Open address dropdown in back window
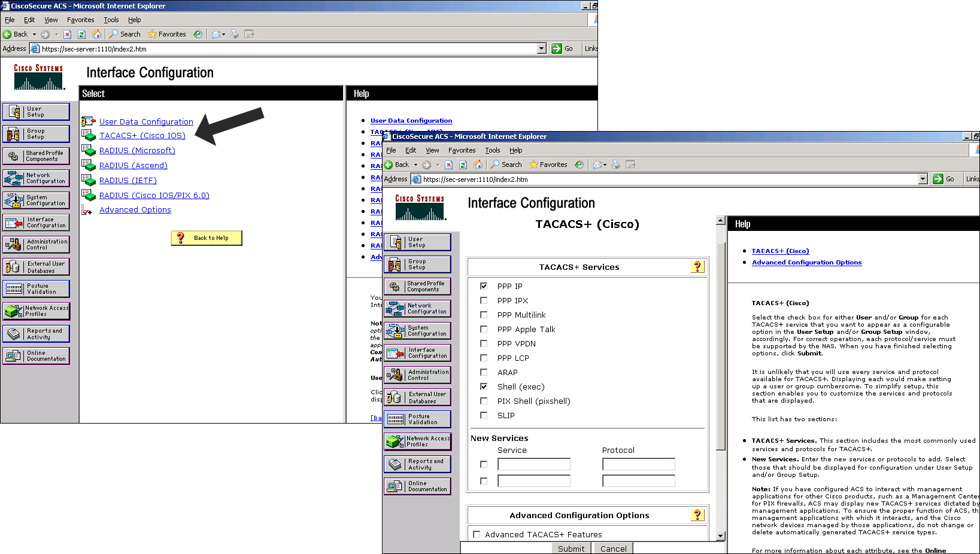 click(x=542, y=48)
